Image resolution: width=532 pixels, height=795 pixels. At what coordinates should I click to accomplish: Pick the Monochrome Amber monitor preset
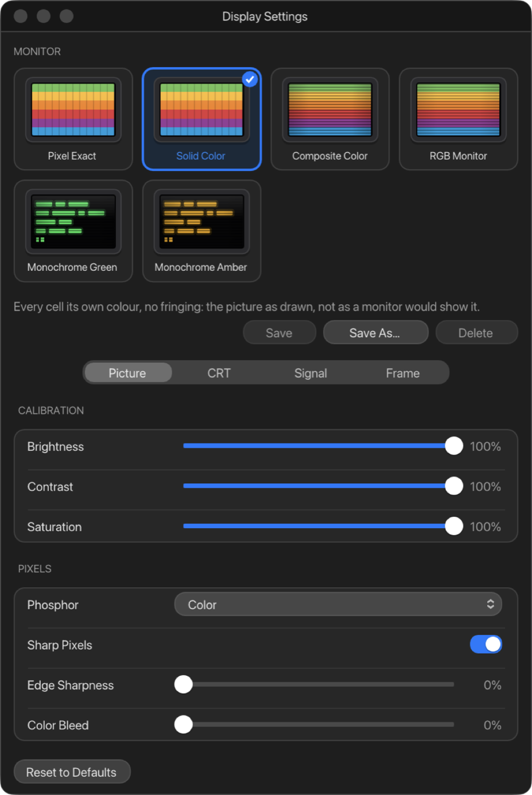click(x=202, y=231)
